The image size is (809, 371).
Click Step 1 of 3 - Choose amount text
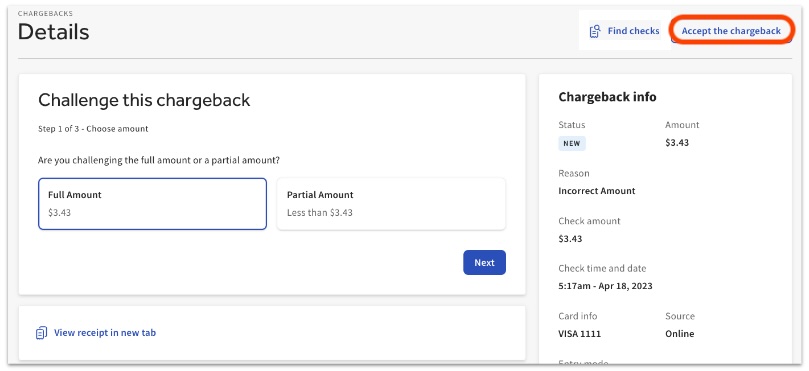pos(93,129)
